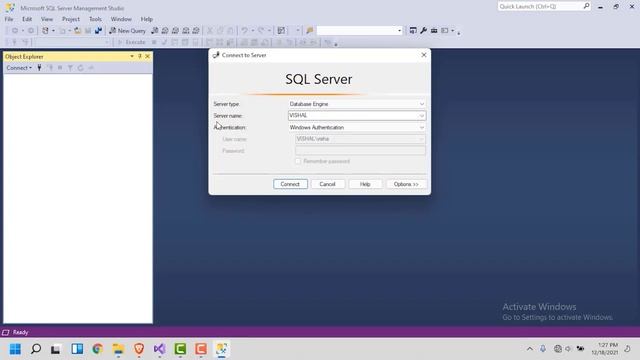Open the Project menu

[x=71, y=19]
